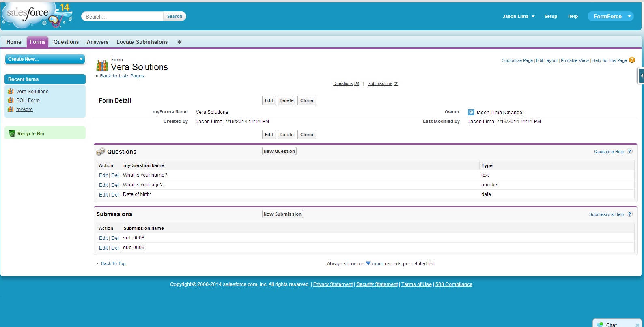This screenshot has height=327, width=644.
Task: Click the Submissions Help question mark icon
Action: click(629, 214)
